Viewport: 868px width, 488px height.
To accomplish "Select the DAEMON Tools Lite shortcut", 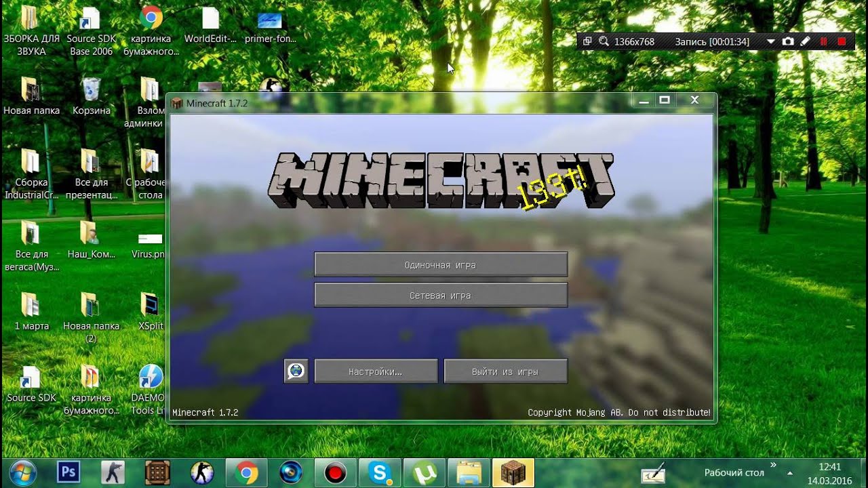I will click(x=149, y=390).
